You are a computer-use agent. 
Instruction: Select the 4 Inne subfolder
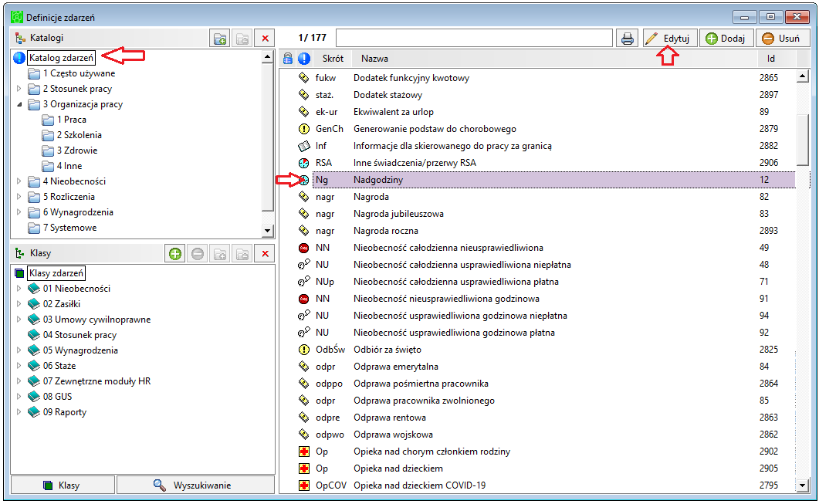tap(69, 166)
